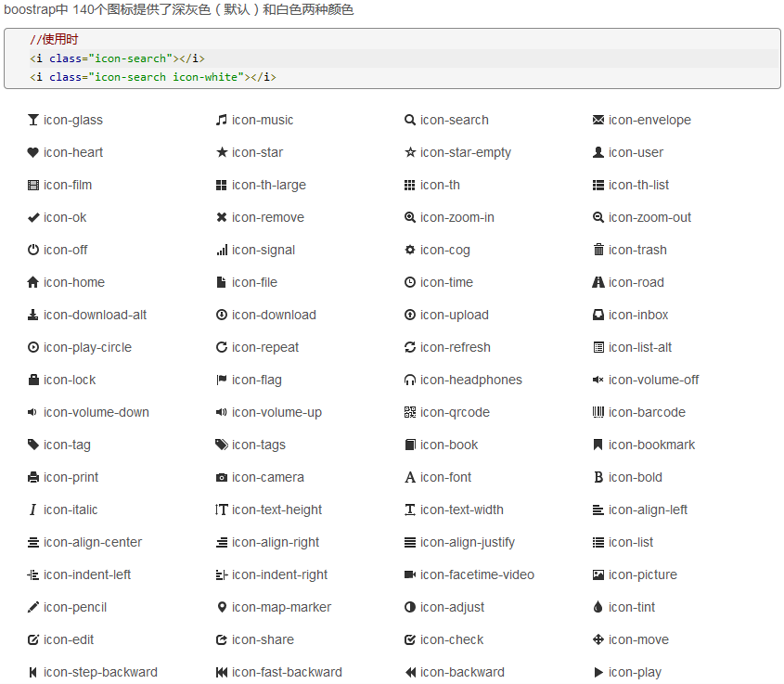Click the envelope icon
This screenshot has height=684, width=784.
[x=598, y=120]
